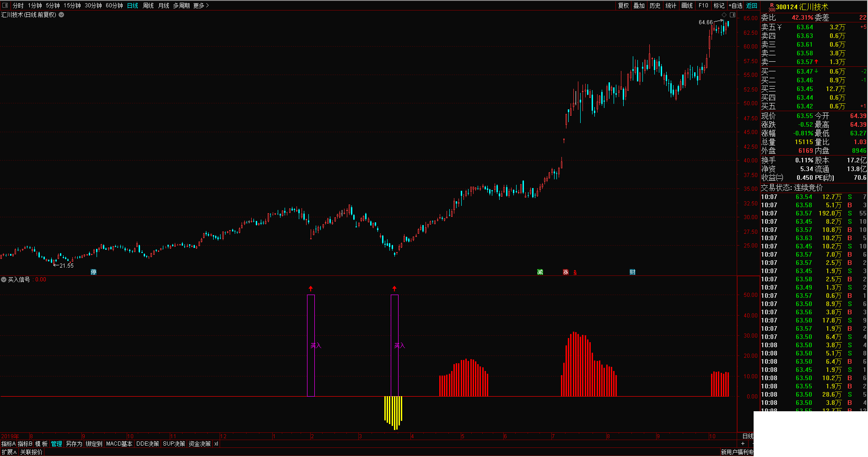This screenshot has height=457, width=868.
Task: Open the 历史 history button
Action: (x=655, y=5)
